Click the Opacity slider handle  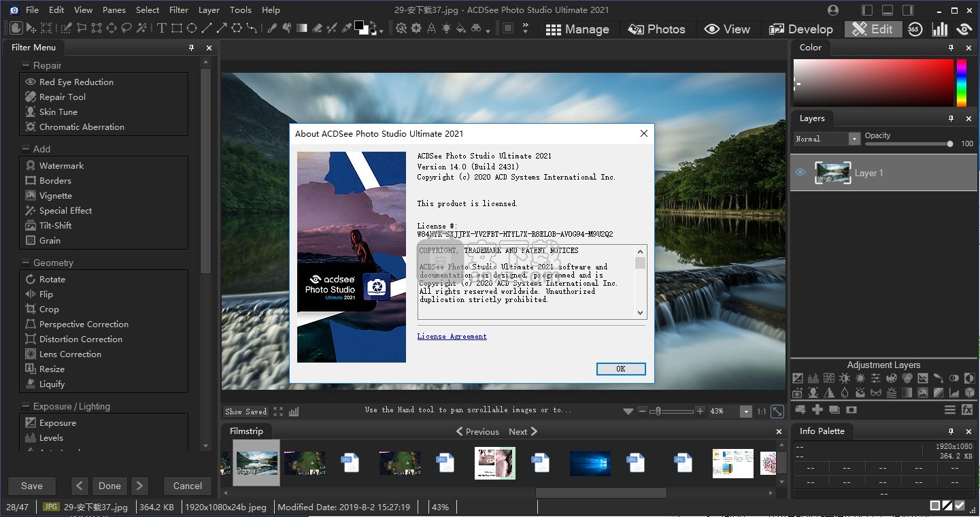[950, 144]
